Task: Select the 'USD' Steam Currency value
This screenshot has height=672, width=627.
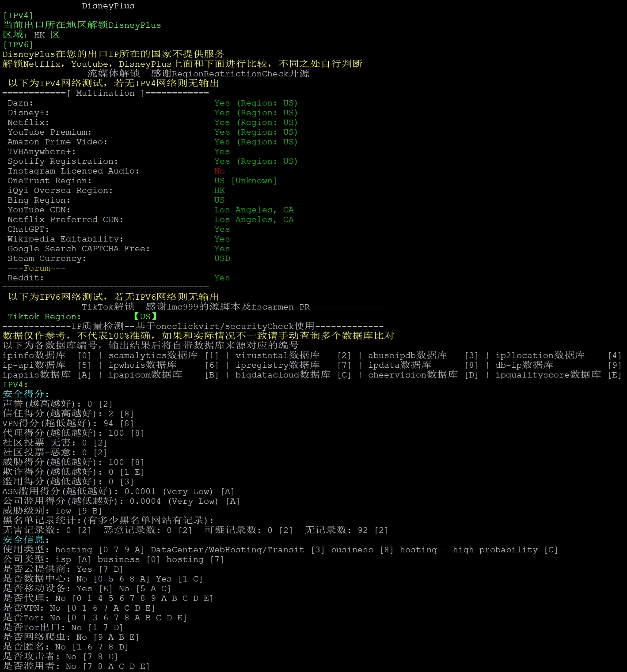Action: coord(222,258)
